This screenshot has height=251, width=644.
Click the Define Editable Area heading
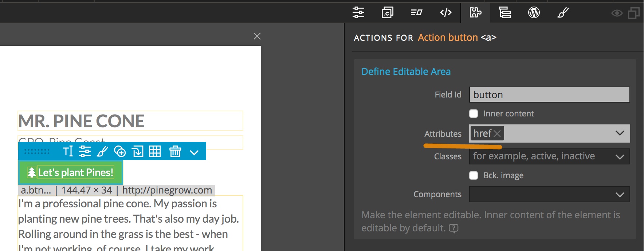(x=406, y=71)
